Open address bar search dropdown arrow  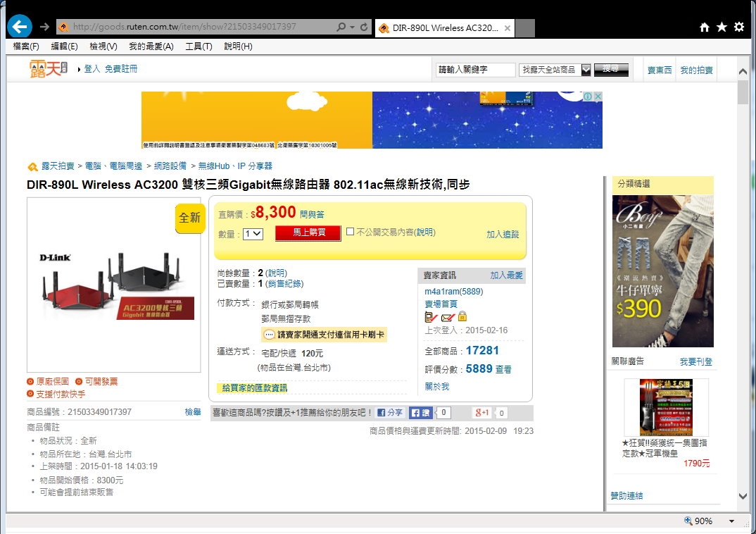353,27
